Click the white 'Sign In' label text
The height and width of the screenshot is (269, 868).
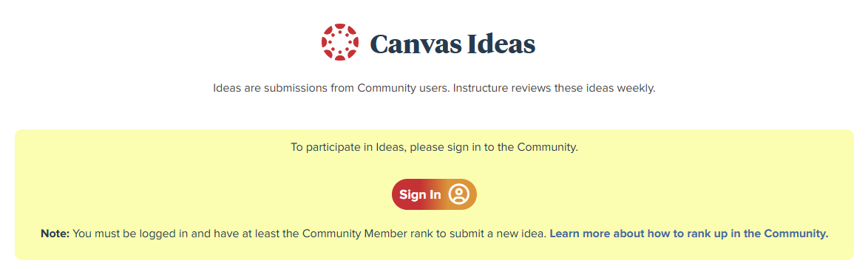[420, 195]
